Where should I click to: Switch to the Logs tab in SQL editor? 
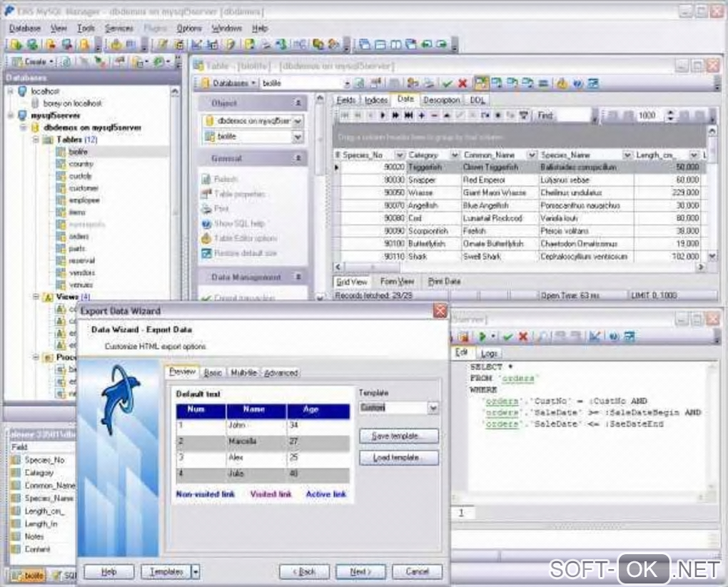[489, 353]
